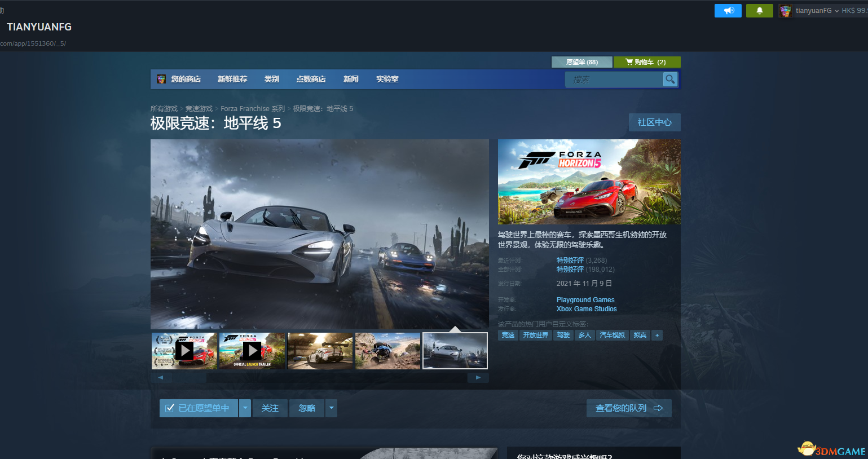Open the 新闻 menu item
Image resolution: width=868 pixels, height=459 pixels.
(351, 79)
